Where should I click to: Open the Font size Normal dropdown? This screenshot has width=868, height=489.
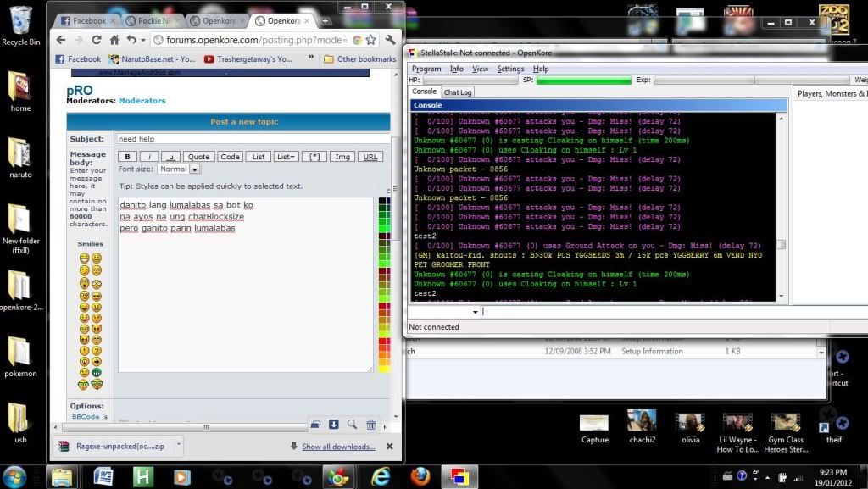click(x=180, y=169)
